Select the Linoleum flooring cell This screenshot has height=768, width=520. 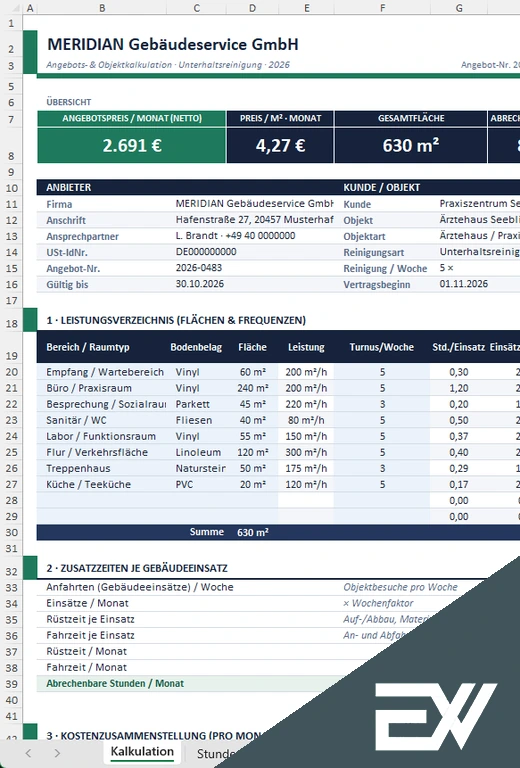pyautogui.click(x=198, y=452)
